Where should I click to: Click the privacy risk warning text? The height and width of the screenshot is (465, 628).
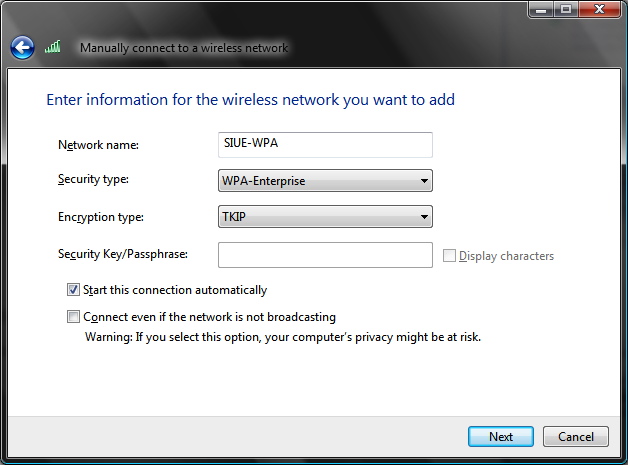(x=283, y=337)
